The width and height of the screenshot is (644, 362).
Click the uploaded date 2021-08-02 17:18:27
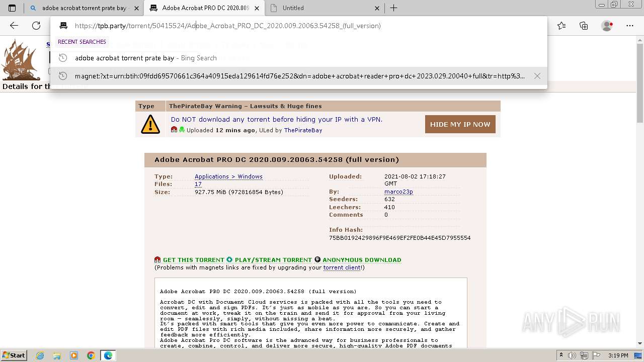[x=415, y=180]
